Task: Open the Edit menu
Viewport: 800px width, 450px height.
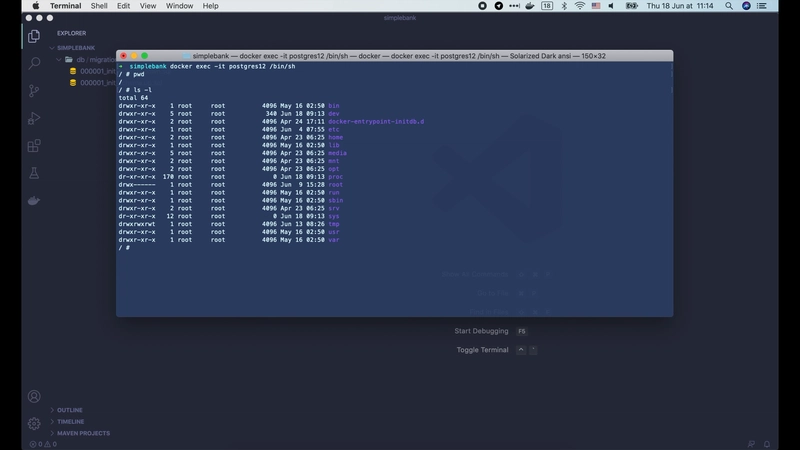Action: coord(123,6)
